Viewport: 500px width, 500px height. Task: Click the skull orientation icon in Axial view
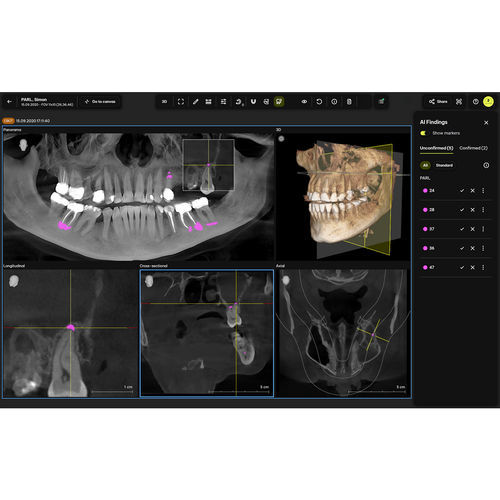point(286,280)
